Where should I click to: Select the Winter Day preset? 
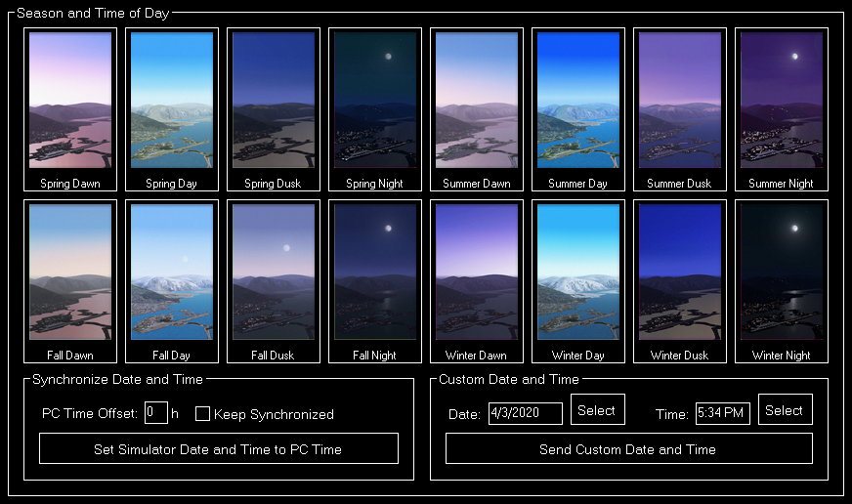tap(578, 281)
